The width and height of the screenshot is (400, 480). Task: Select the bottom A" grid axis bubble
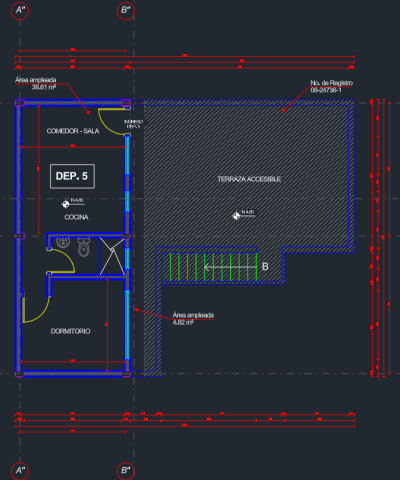click(20, 471)
